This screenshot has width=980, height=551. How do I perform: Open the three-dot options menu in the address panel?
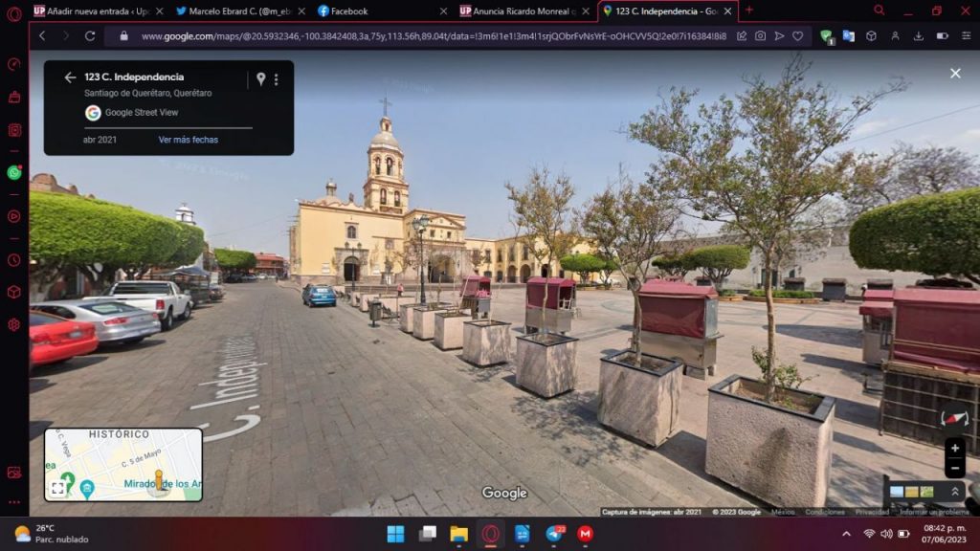(276, 79)
